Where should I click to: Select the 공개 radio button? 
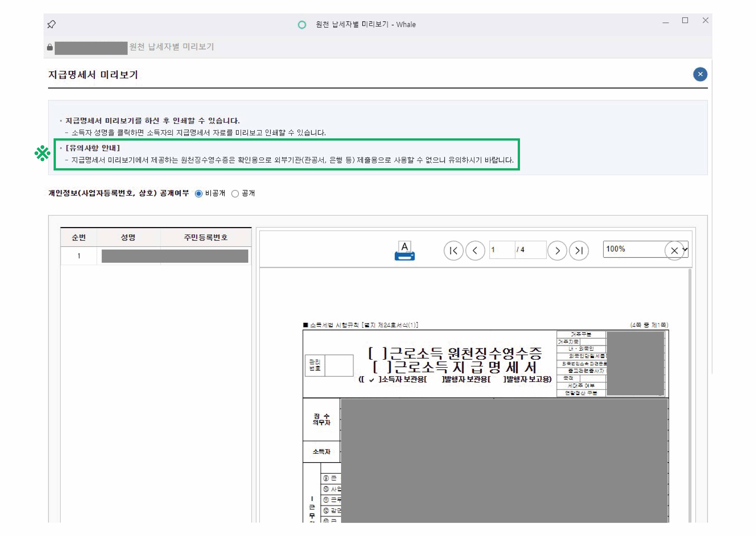235,194
